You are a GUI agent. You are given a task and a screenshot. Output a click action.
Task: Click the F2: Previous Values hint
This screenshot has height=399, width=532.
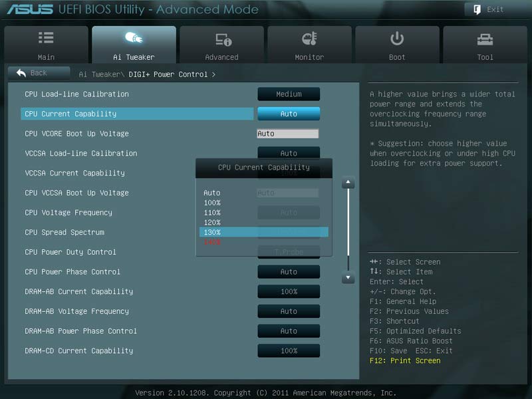tap(409, 311)
